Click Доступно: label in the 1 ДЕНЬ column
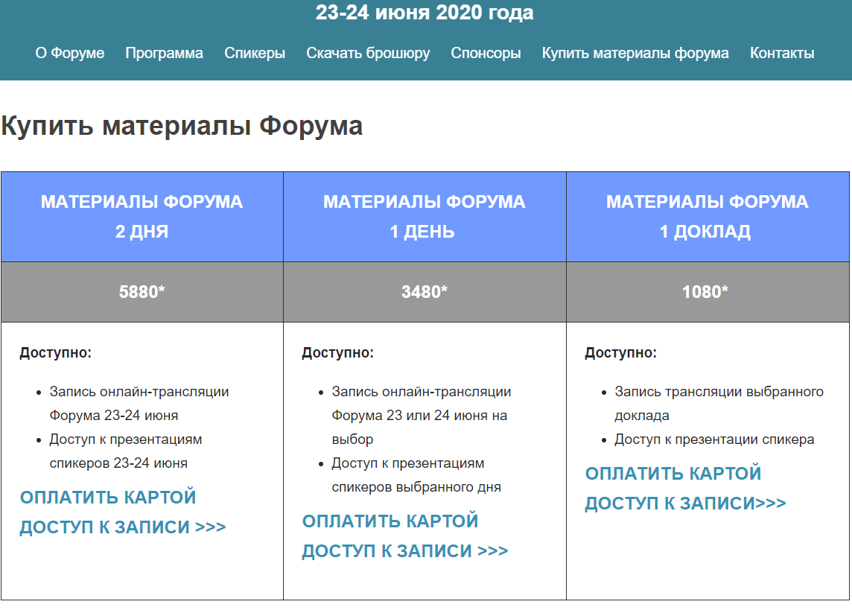 click(338, 353)
